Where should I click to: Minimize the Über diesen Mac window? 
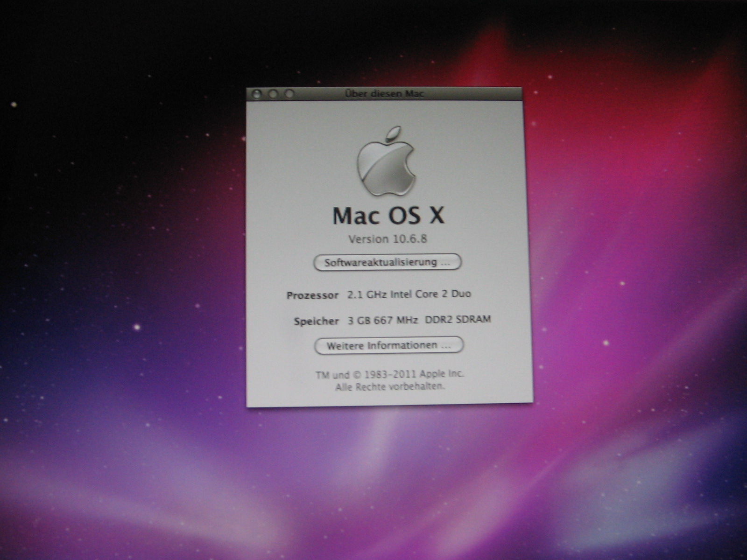(x=273, y=94)
